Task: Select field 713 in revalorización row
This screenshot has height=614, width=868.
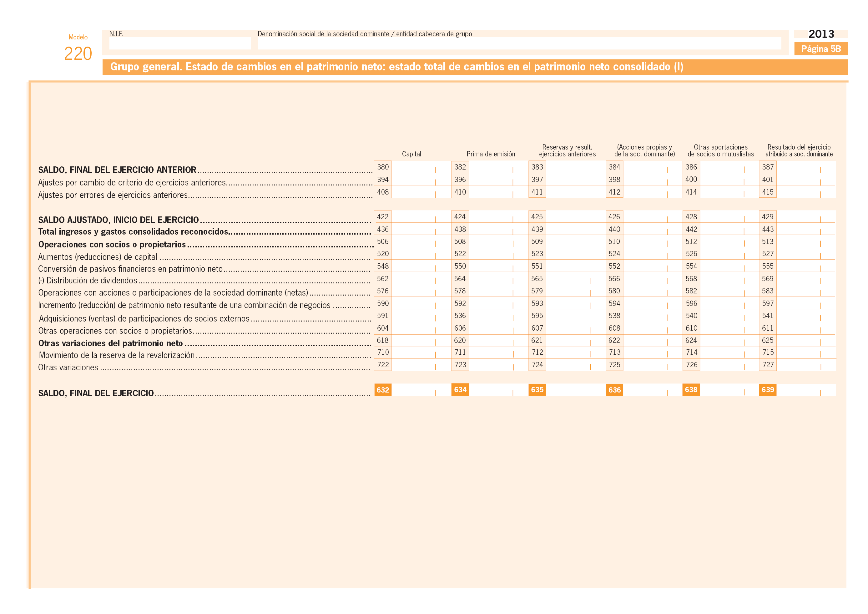Action: [x=652, y=352]
